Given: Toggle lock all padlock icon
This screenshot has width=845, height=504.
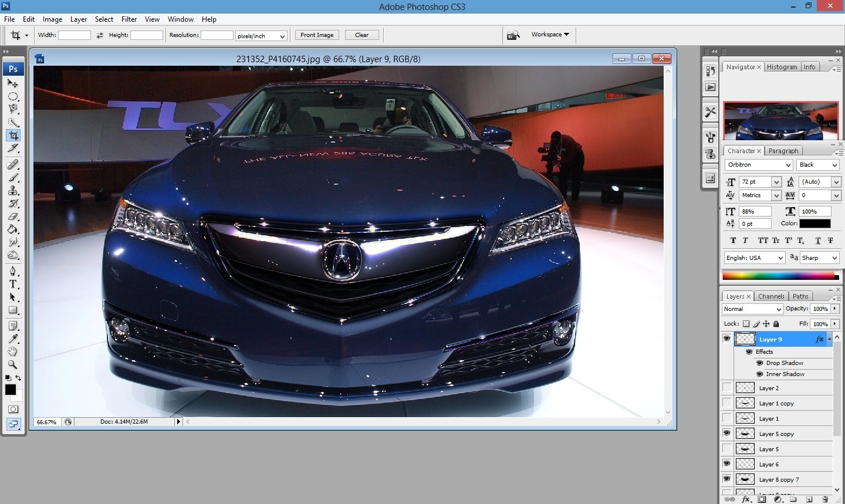Looking at the screenshot, I should pyautogui.click(x=776, y=324).
